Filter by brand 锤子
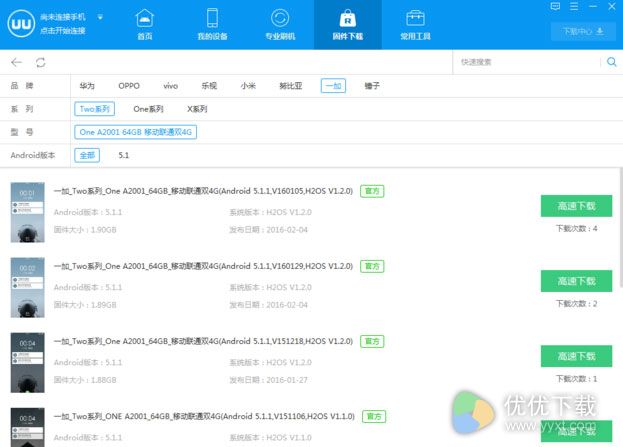The image size is (623, 447). pyautogui.click(x=372, y=86)
